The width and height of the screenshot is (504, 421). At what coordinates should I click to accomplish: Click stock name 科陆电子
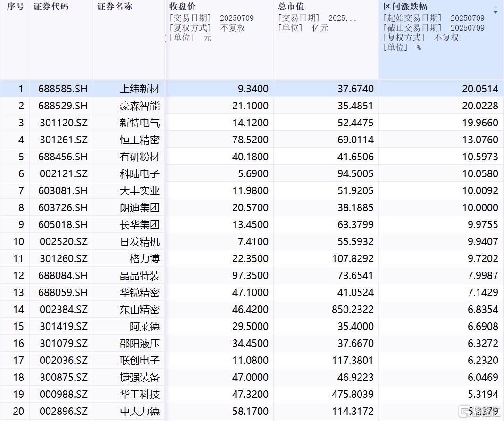pos(140,174)
